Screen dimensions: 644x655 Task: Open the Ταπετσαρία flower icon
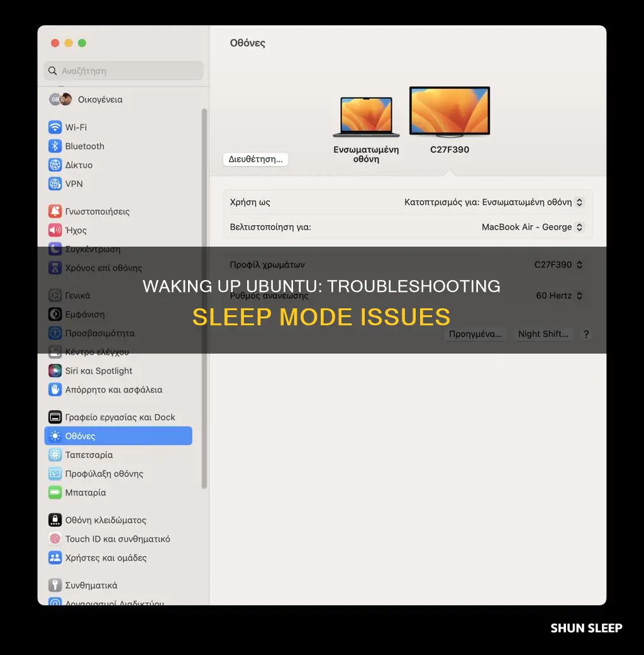(x=55, y=454)
